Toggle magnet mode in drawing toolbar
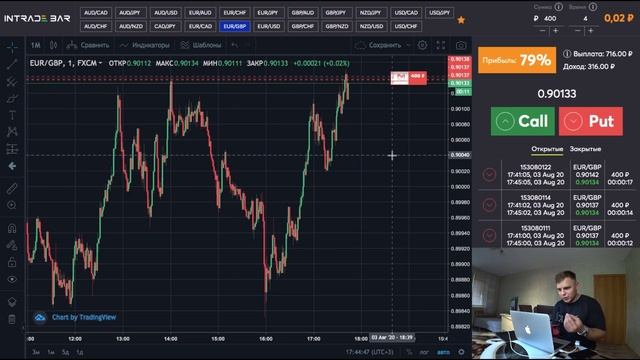Viewport: 640px width, 360px height. pyautogui.click(x=12, y=228)
